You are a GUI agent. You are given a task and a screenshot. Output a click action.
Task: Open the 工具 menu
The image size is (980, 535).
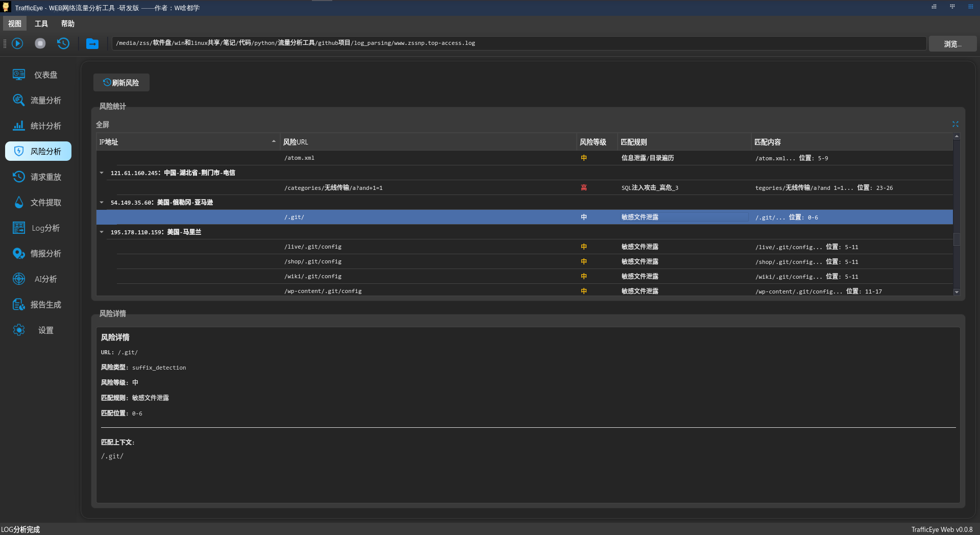click(41, 23)
